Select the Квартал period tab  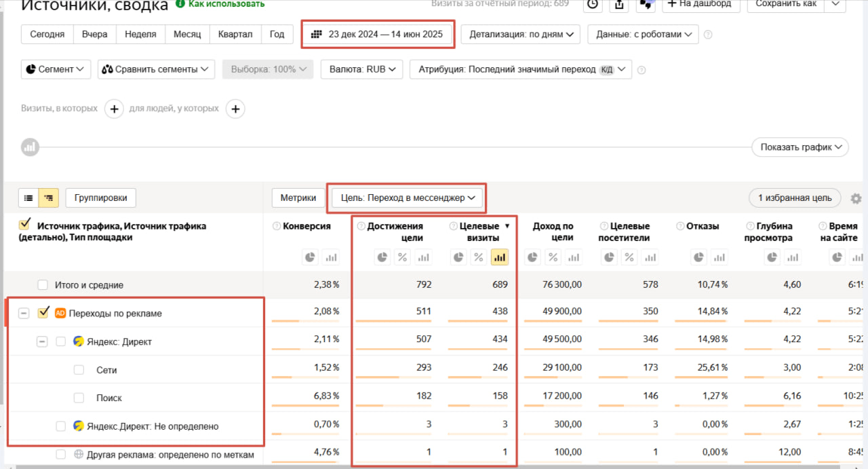click(235, 34)
